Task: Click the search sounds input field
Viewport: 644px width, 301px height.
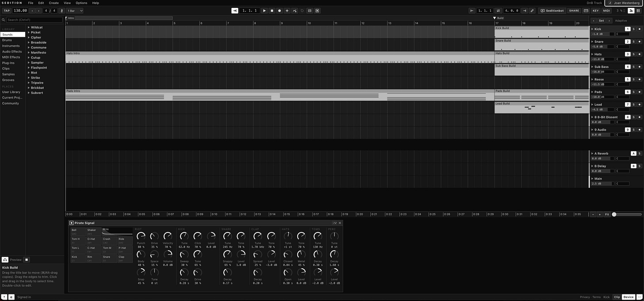Action: [34, 20]
